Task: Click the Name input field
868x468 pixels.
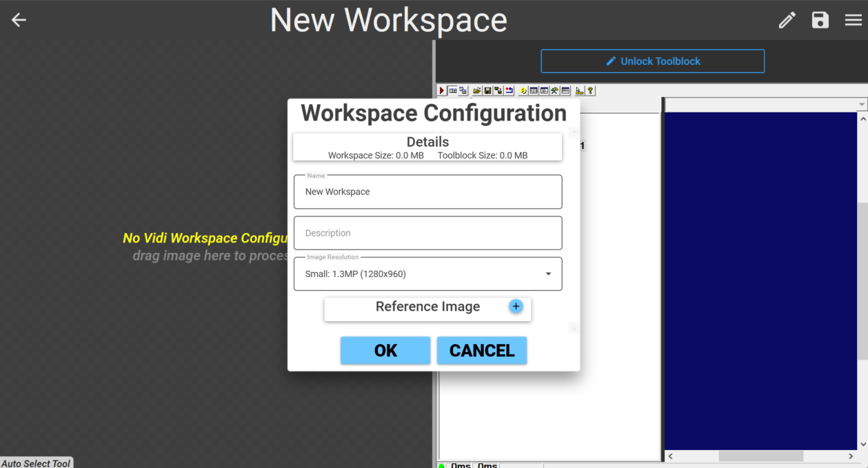Action: coord(427,192)
